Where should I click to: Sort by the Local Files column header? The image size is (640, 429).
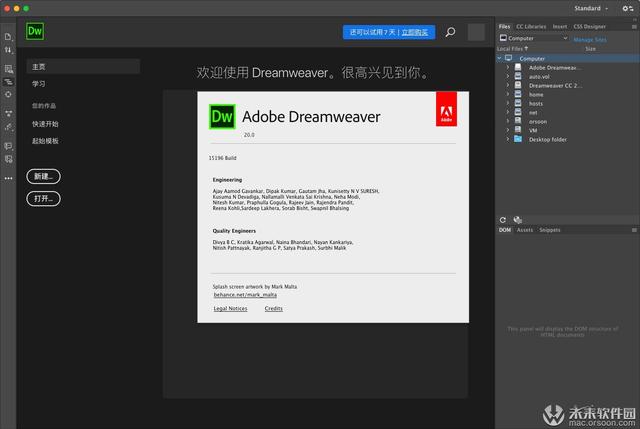(x=512, y=49)
